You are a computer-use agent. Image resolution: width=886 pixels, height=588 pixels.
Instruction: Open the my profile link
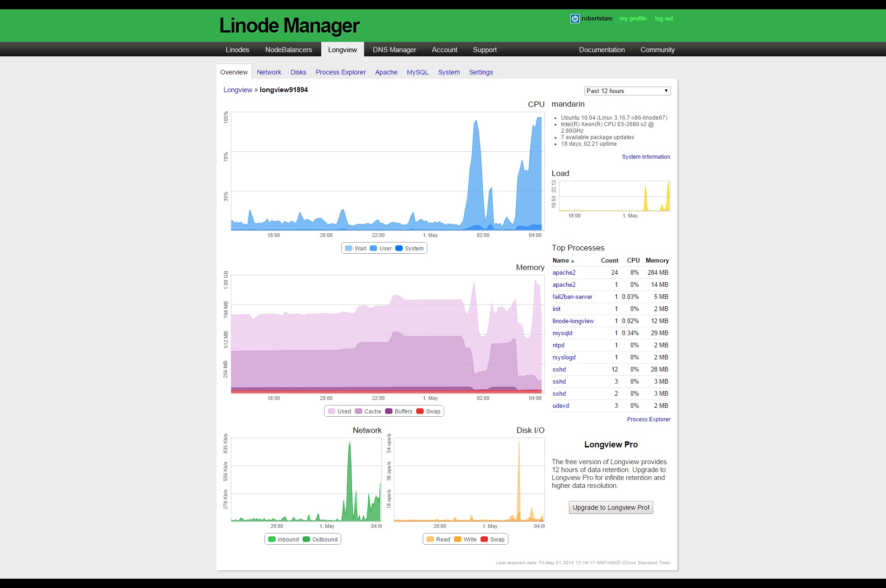click(633, 19)
